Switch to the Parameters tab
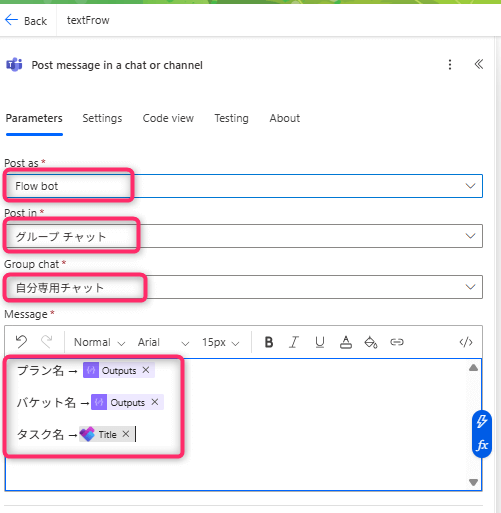 coord(34,118)
